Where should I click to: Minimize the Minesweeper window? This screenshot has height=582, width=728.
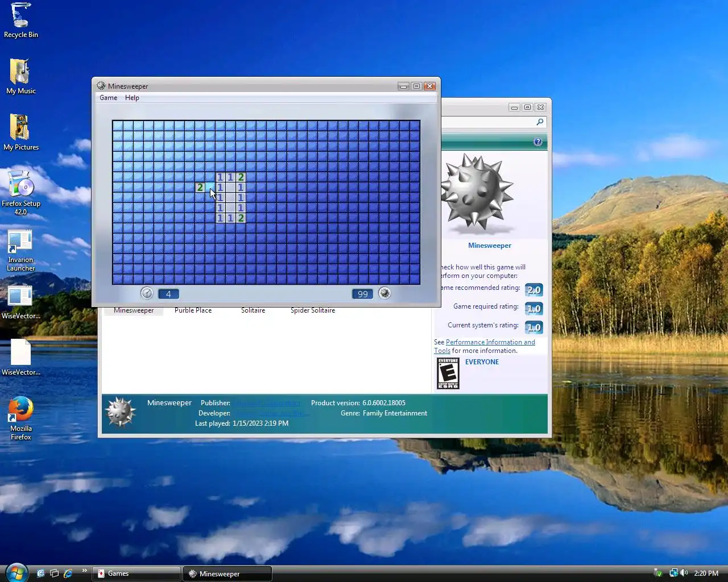[403, 86]
